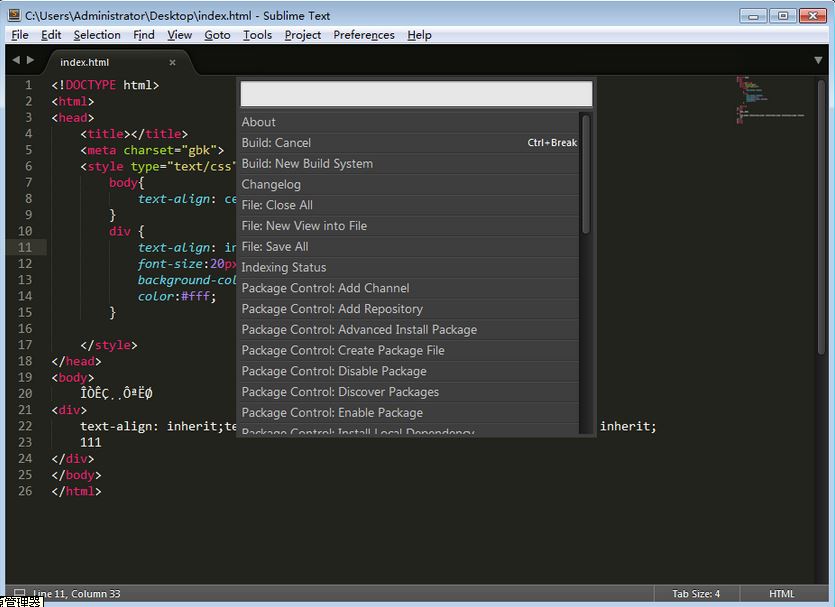Choose File: New View into File
This screenshot has height=607, width=835.
[x=409, y=226]
